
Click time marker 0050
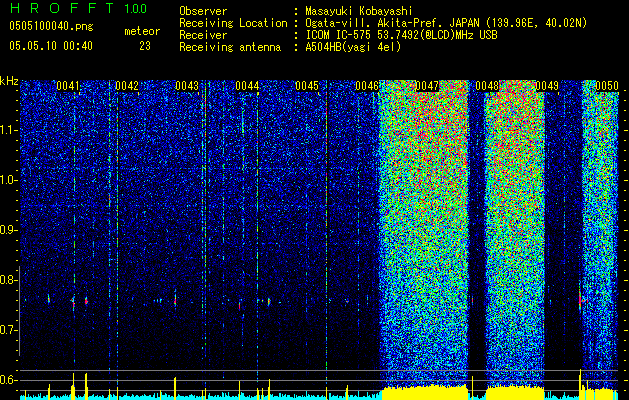pos(607,86)
